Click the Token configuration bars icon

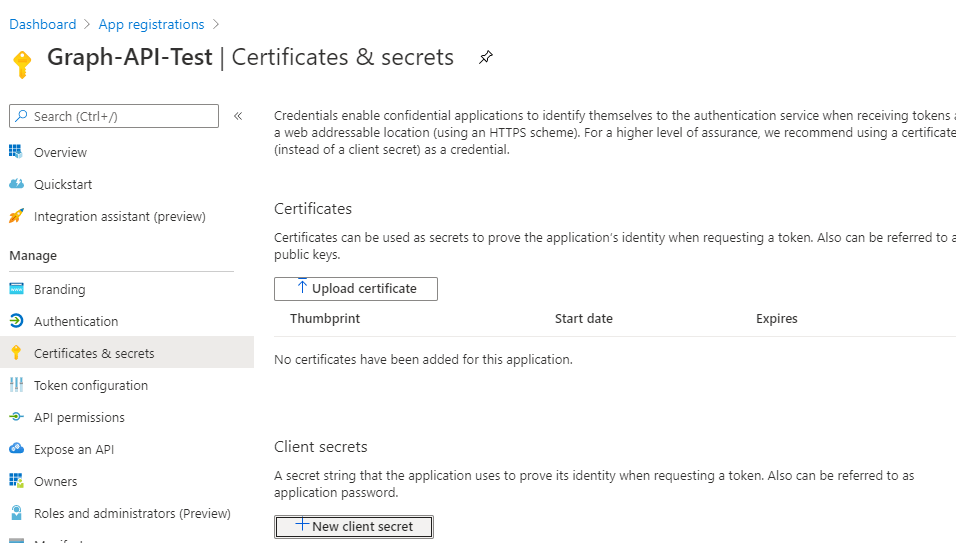click(17, 385)
